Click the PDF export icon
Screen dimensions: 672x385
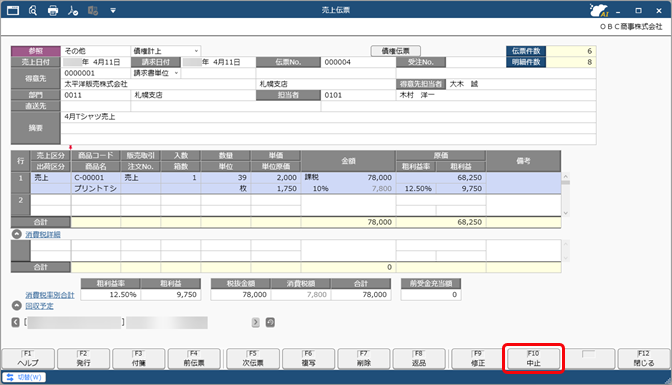pyautogui.click(x=72, y=10)
